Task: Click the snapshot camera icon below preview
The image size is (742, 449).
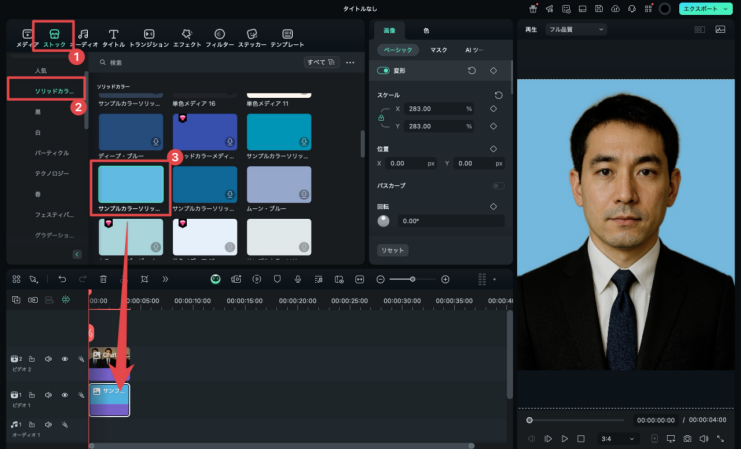Action: coord(686,438)
